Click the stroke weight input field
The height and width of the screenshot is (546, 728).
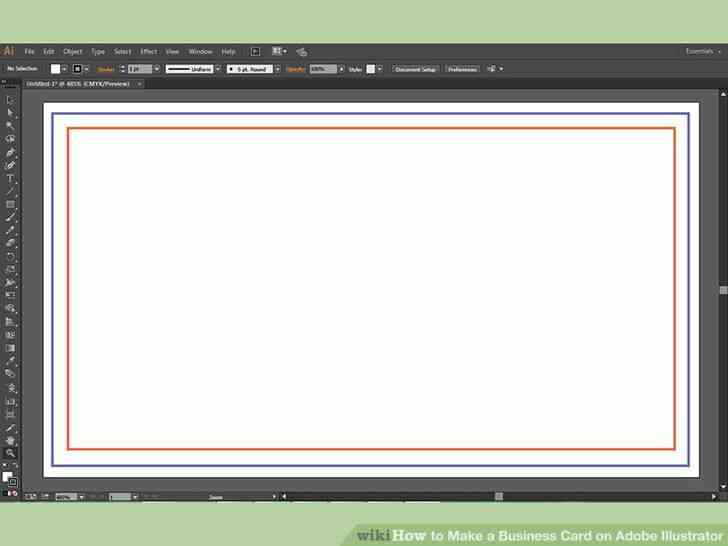tap(140, 69)
